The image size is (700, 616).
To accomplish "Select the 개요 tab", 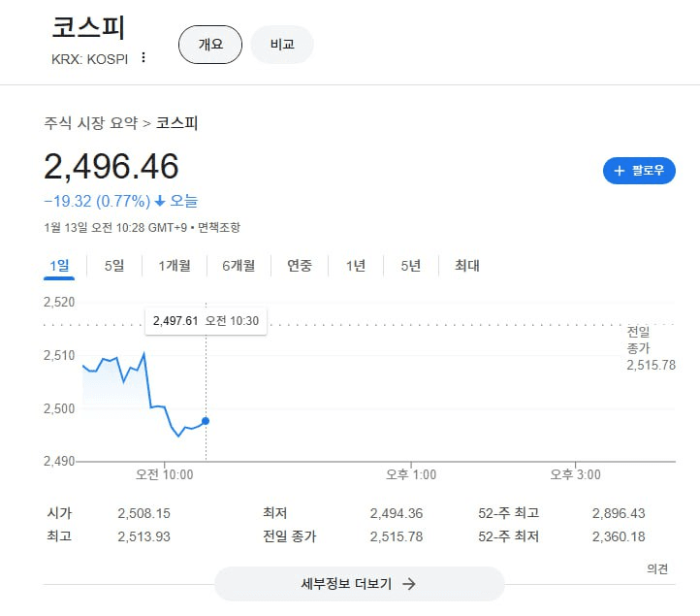I will (x=210, y=45).
